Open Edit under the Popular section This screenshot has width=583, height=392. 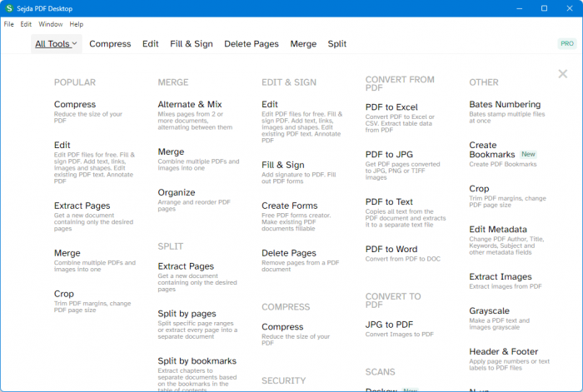[x=62, y=145]
